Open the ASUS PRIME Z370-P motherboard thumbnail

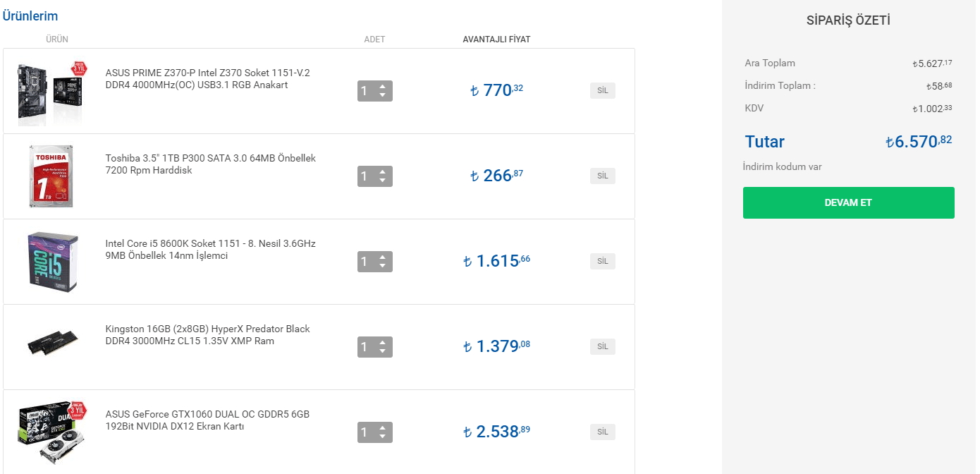(x=50, y=92)
